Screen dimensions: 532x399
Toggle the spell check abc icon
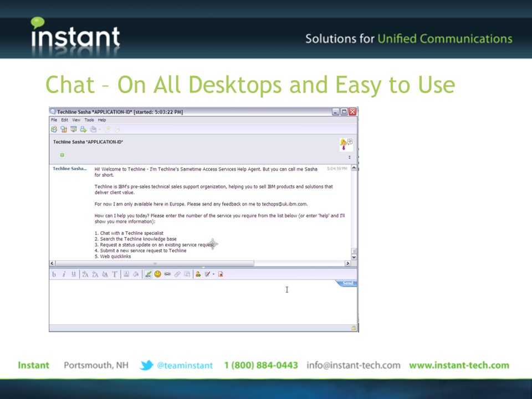(148, 274)
